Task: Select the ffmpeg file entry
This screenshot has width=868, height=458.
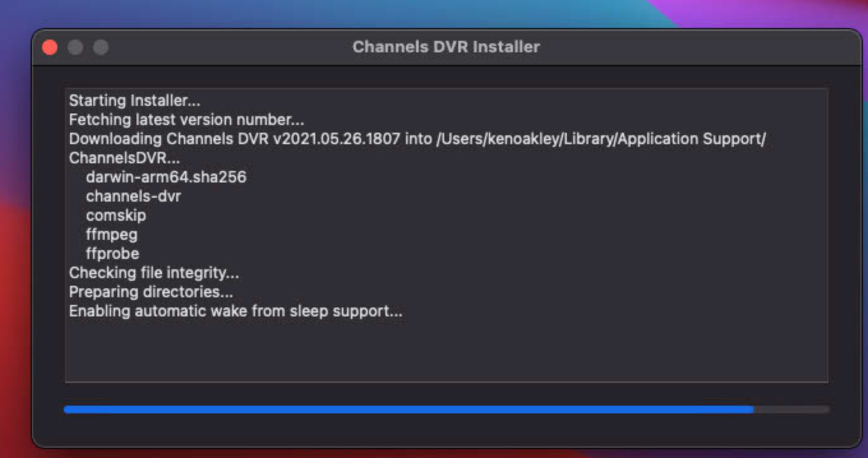Action: click(112, 235)
